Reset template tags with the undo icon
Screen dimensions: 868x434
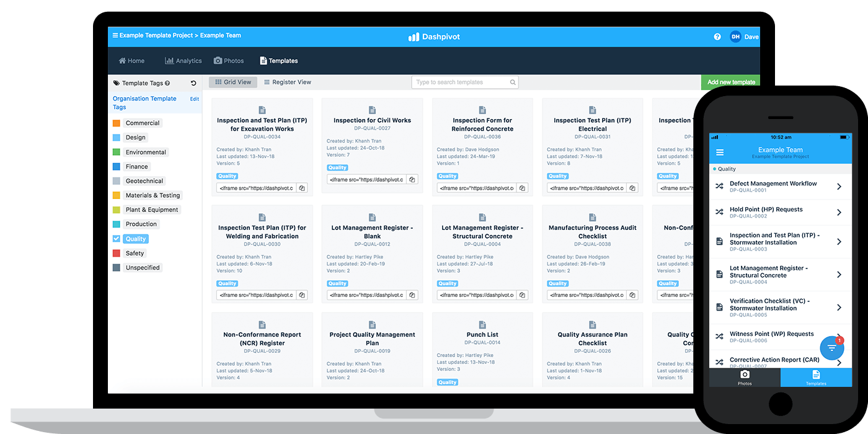tap(193, 83)
